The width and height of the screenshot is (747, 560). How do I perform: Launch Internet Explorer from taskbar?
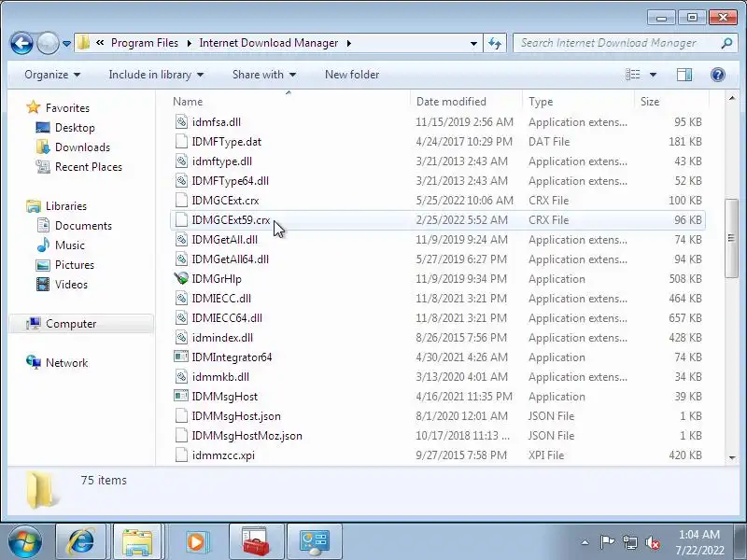point(82,542)
